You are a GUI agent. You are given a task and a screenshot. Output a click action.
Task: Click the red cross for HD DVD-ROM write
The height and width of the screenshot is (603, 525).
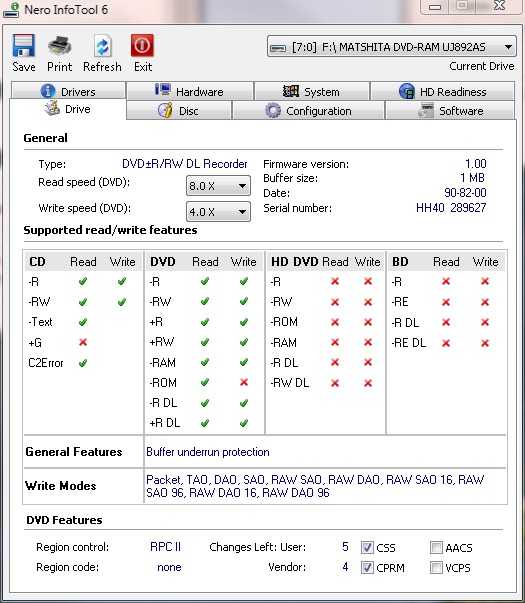pyautogui.click(x=368, y=322)
